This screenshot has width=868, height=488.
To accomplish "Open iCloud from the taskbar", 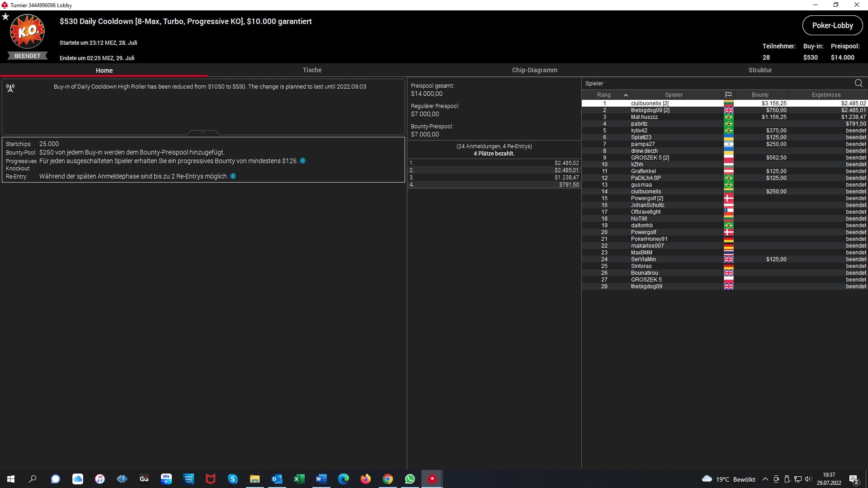I will [77, 479].
